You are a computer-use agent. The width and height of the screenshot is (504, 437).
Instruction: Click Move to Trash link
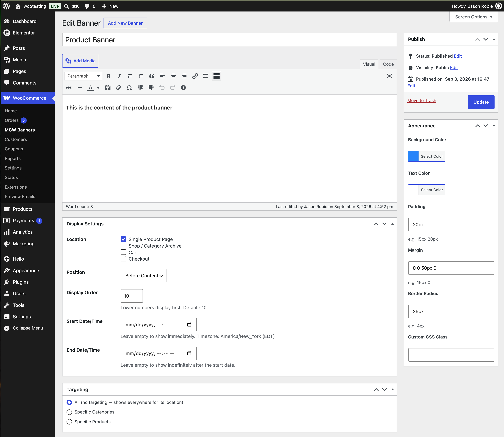click(422, 101)
